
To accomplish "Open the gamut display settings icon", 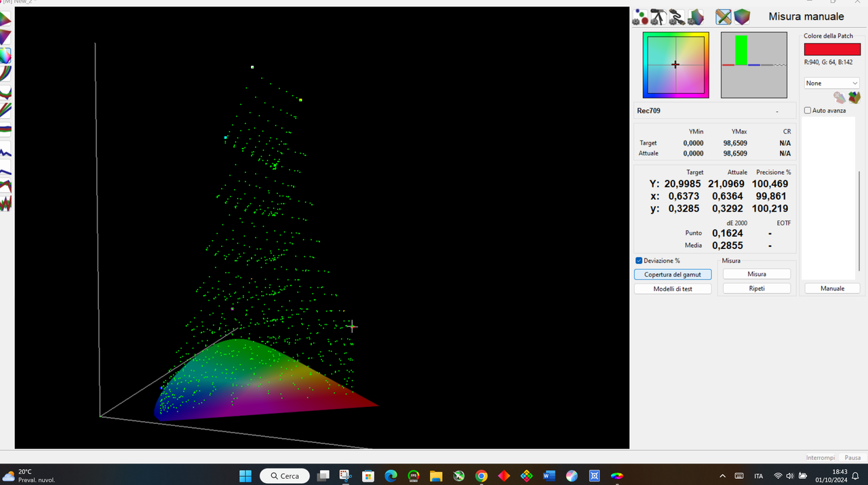I will 696,17.
